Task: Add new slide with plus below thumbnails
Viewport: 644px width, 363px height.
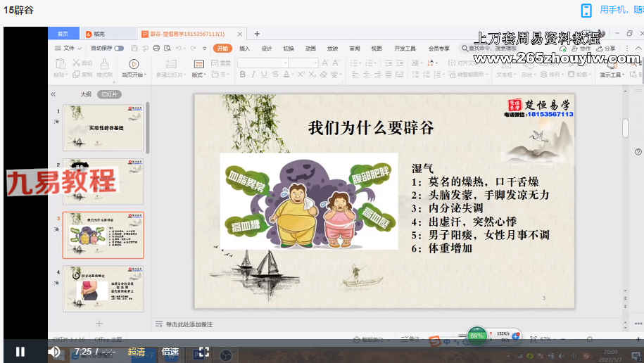Action: click(99, 324)
